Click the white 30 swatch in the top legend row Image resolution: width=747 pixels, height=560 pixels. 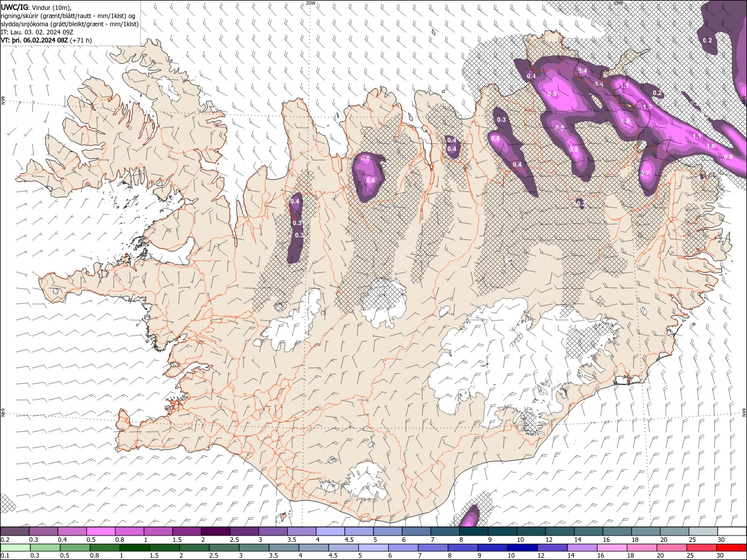tap(732, 531)
